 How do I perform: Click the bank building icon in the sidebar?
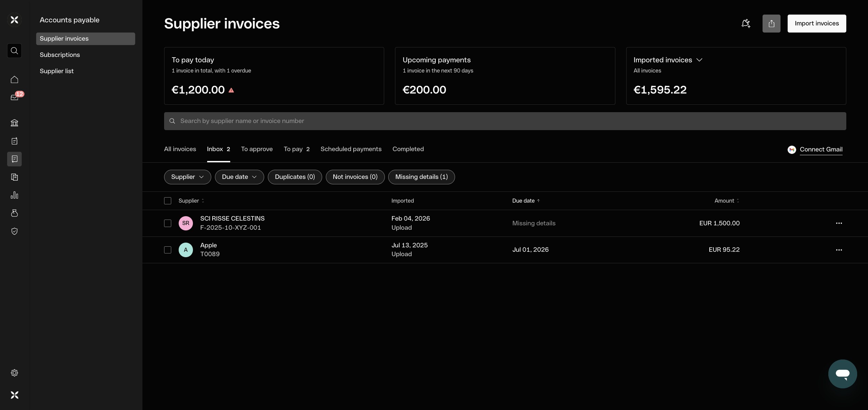point(14,123)
